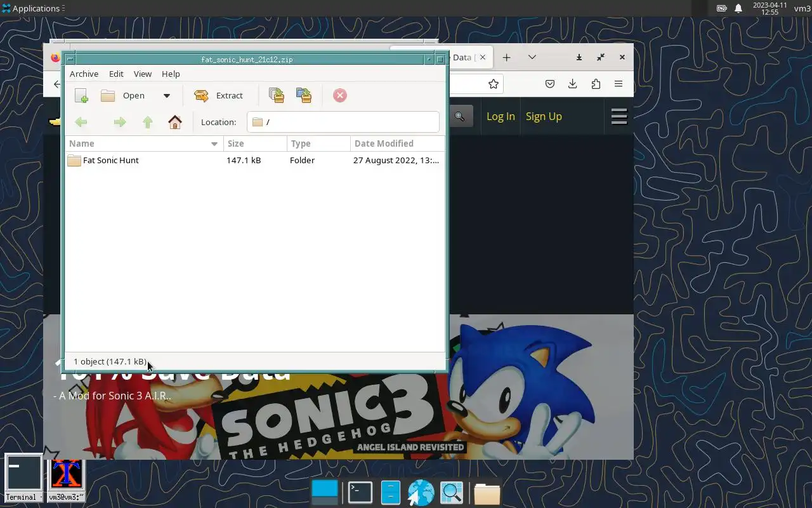Image resolution: width=812 pixels, height=508 pixels.
Task: Click the status bar text 1 object
Action: point(110,361)
